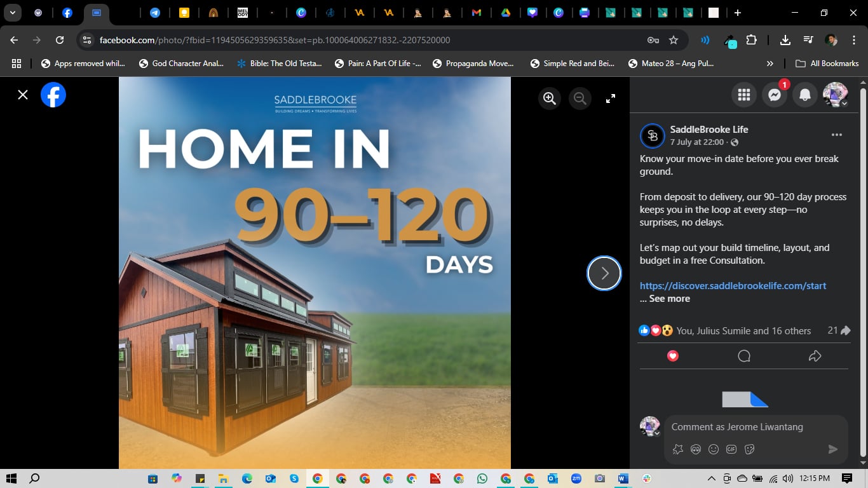Open post options three-dot menu
This screenshot has width=868, height=488.
click(x=837, y=135)
